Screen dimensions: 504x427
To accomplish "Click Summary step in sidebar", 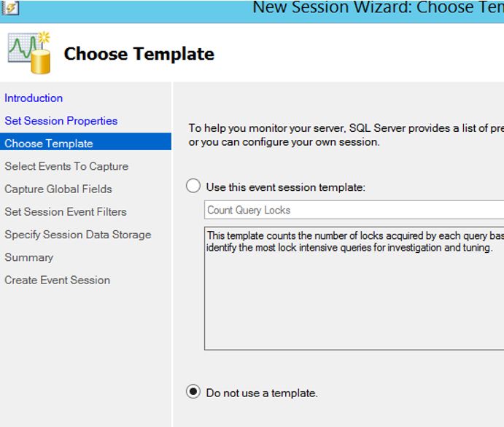I will click(29, 257).
